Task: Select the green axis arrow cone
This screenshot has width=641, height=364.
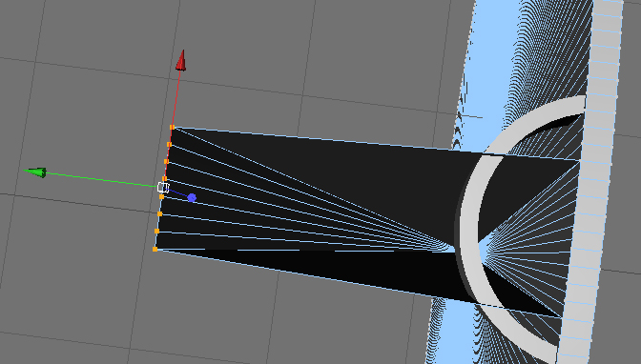Action: point(35,172)
